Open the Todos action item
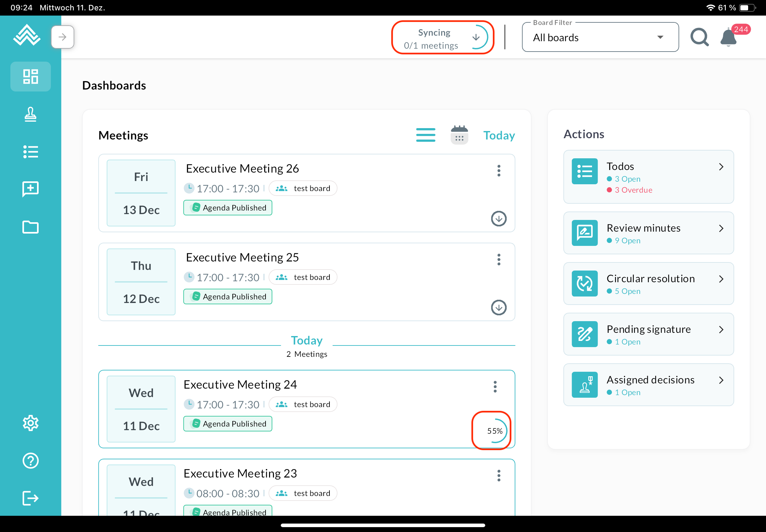The width and height of the screenshot is (766, 532). [648, 177]
